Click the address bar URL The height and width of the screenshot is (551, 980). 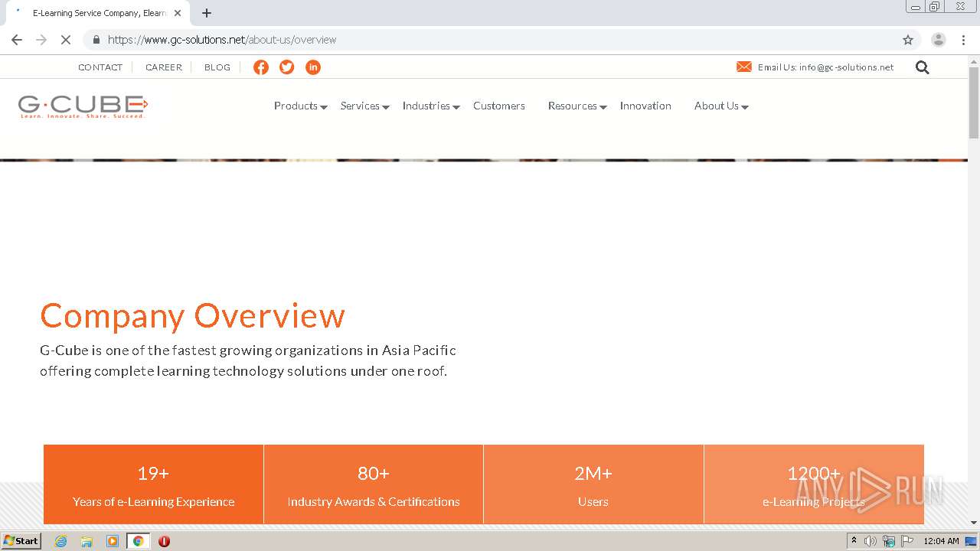[222, 40]
